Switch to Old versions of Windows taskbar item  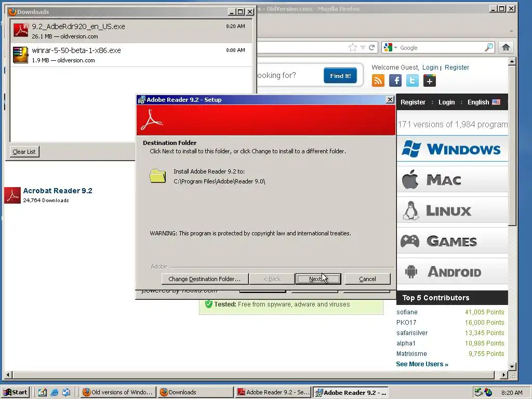(118, 392)
